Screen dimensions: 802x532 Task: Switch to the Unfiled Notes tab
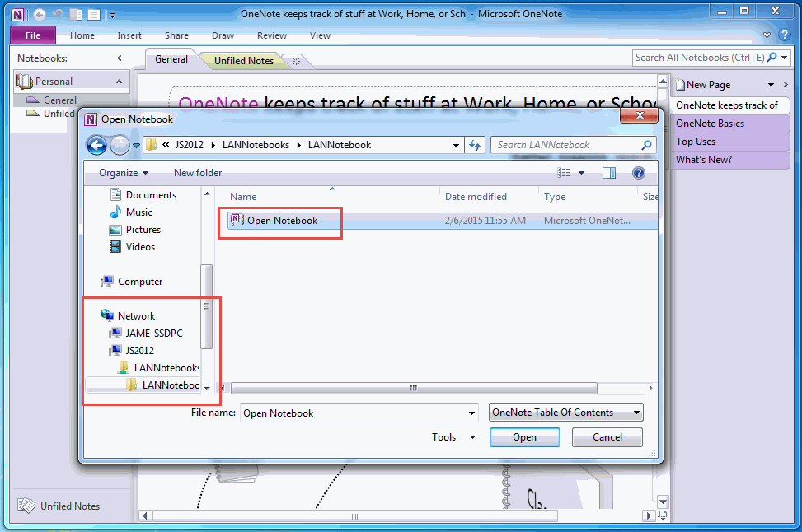[243, 61]
